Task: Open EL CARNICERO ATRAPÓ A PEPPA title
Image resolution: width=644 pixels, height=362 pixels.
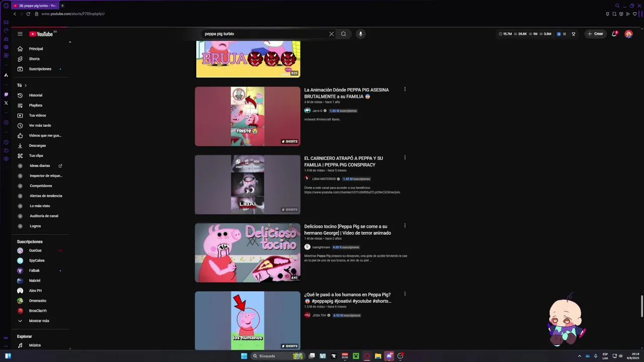Action: pyautogui.click(x=344, y=161)
